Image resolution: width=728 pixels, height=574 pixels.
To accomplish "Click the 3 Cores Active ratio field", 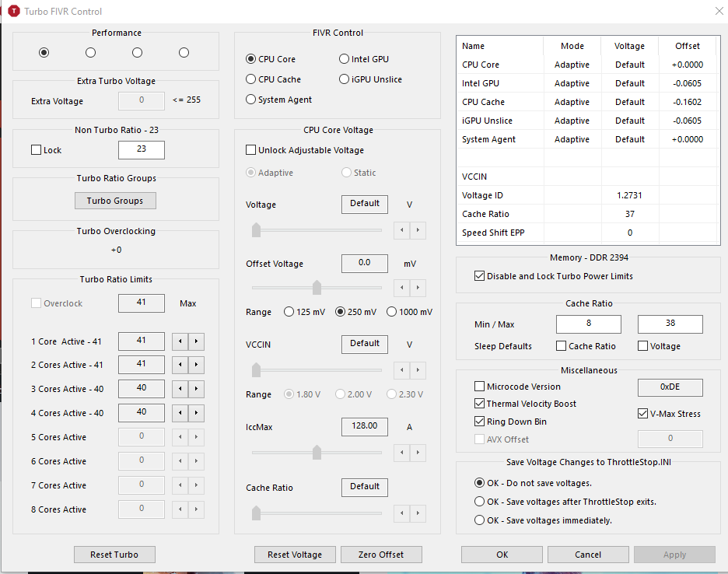I will tap(142, 388).
